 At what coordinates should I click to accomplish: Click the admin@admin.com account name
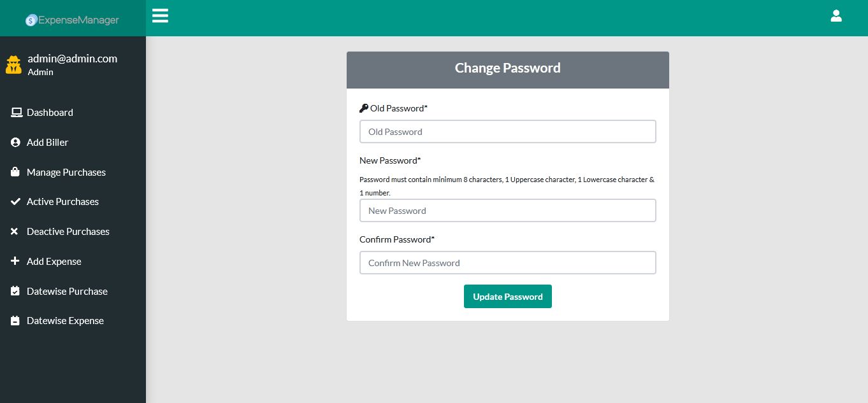point(72,59)
